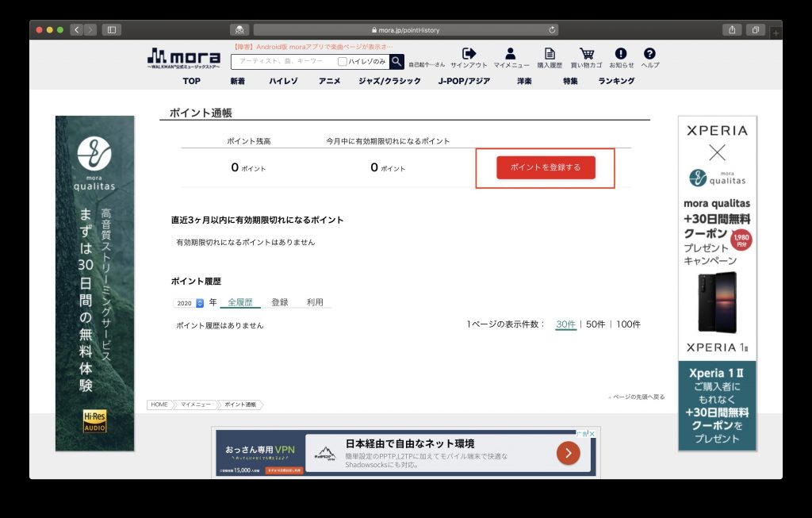Click ページの先頭へ戻る link

[x=637, y=397]
